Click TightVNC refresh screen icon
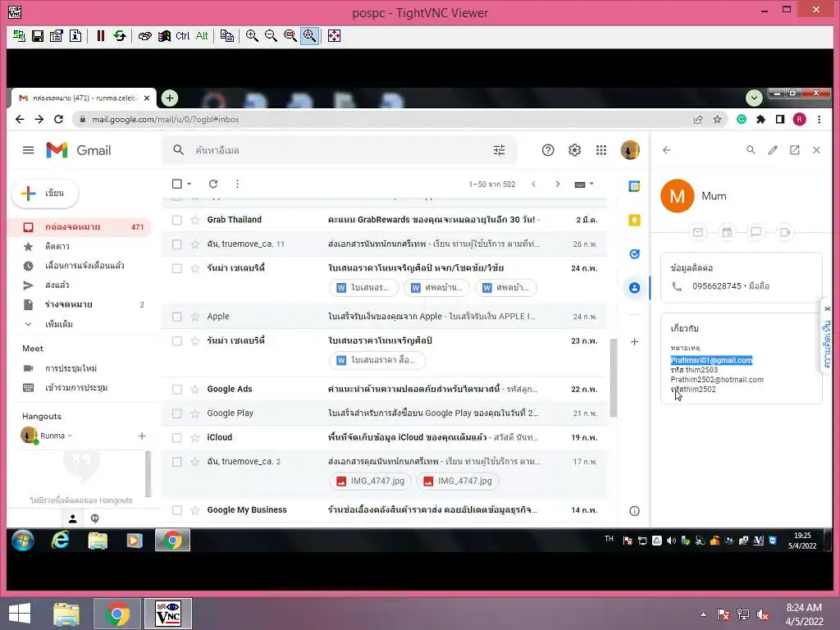The height and width of the screenshot is (630, 840). [x=120, y=36]
